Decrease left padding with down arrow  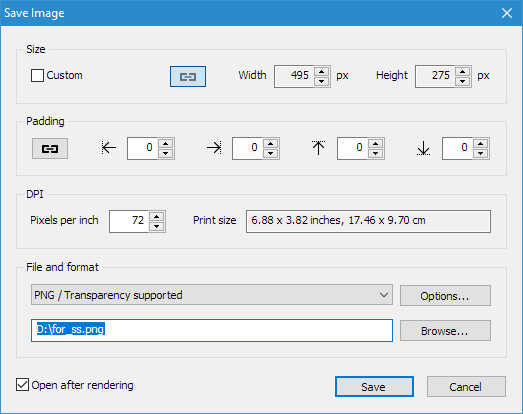coord(165,153)
